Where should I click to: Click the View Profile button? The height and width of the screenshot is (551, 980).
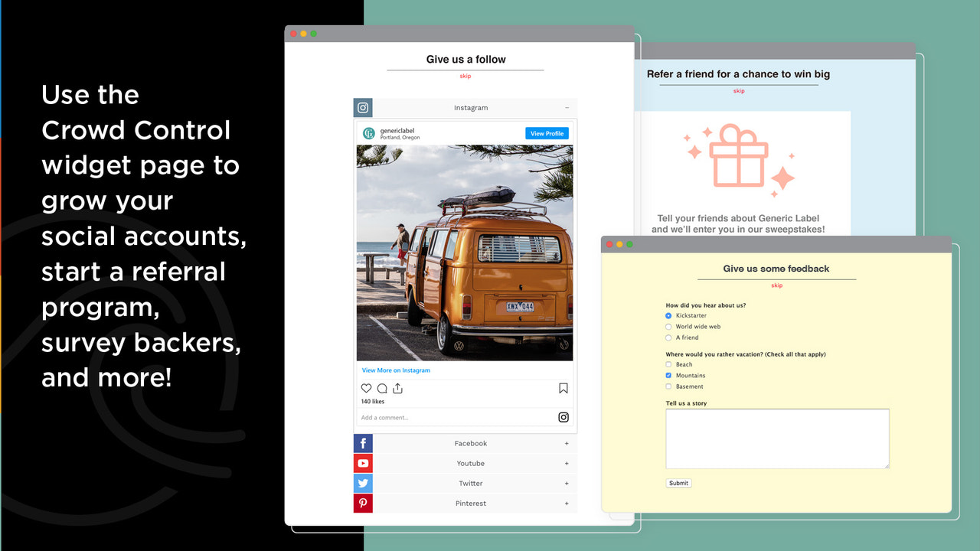point(547,132)
